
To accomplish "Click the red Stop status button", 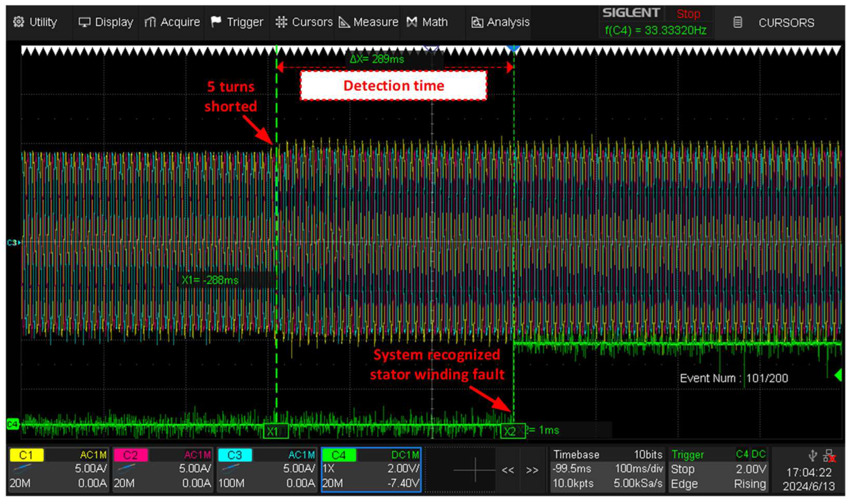I will [688, 14].
